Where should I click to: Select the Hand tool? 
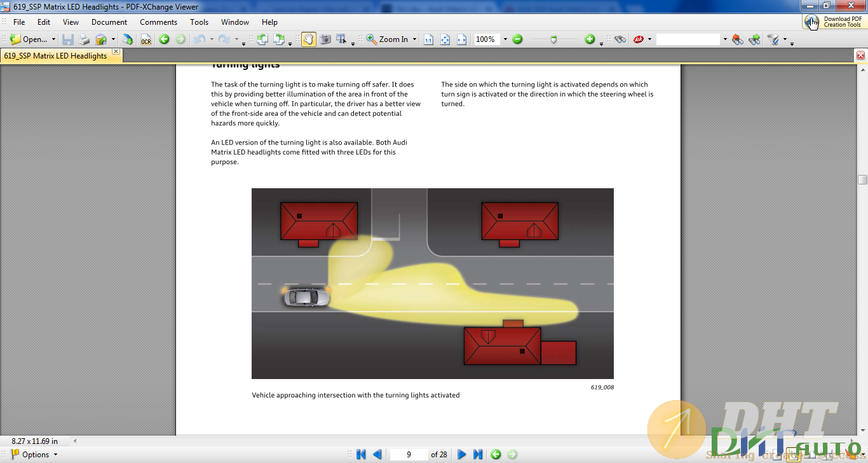click(308, 39)
